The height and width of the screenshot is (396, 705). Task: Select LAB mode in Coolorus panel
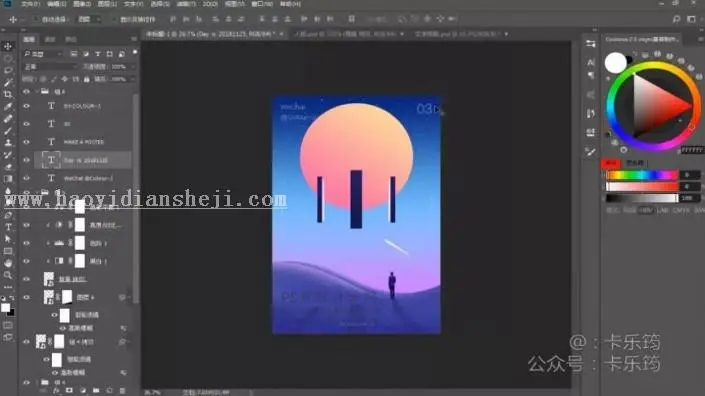pyautogui.click(x=662, y=210)
